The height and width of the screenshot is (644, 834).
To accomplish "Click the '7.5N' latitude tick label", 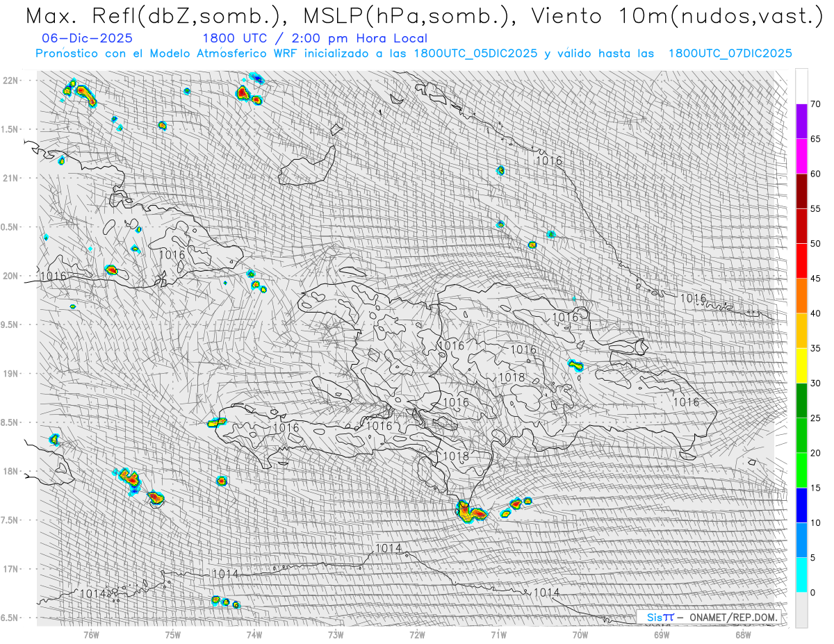I will click(10, 520).
